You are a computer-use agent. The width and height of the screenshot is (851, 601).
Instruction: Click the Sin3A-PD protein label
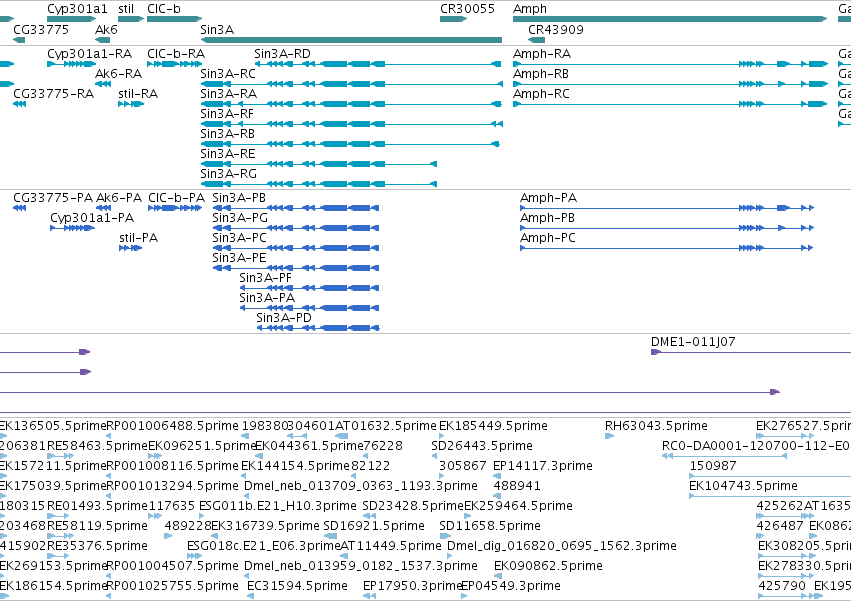click(284, 319)
